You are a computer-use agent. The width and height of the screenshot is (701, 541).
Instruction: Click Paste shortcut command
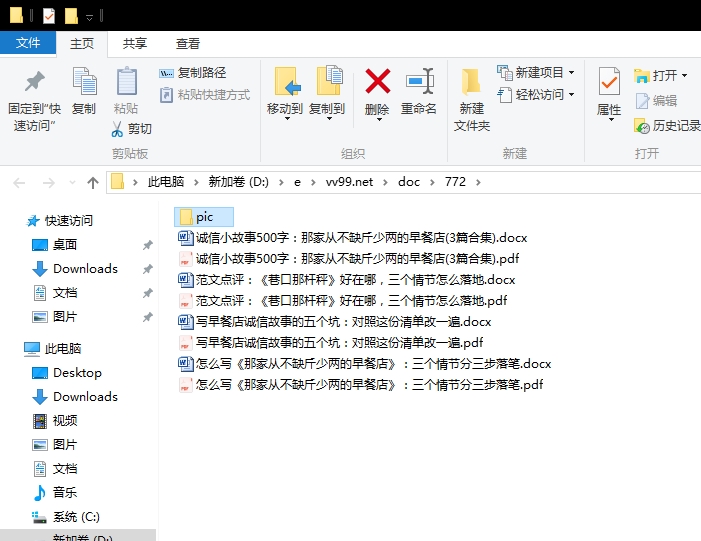click(x=205, y=95)
